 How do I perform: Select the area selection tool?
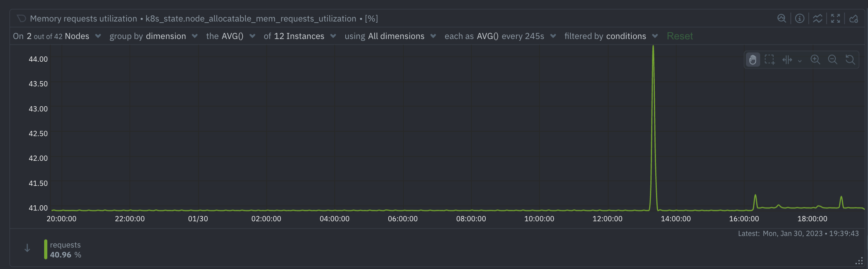coord(770,60)
